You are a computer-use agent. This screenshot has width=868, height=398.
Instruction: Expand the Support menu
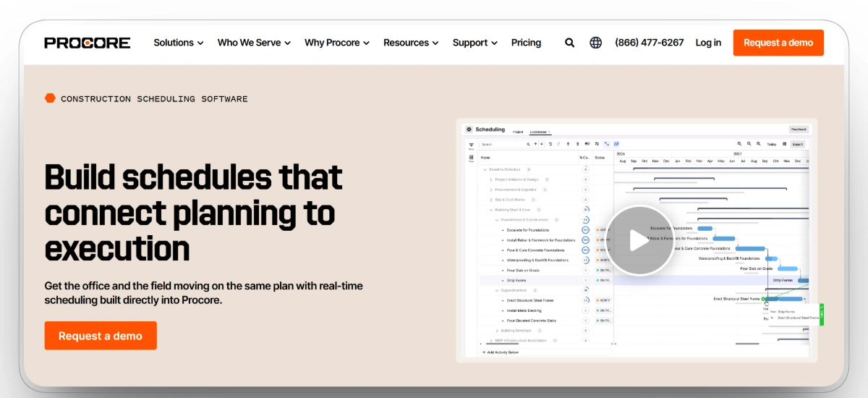coord(475,43)
